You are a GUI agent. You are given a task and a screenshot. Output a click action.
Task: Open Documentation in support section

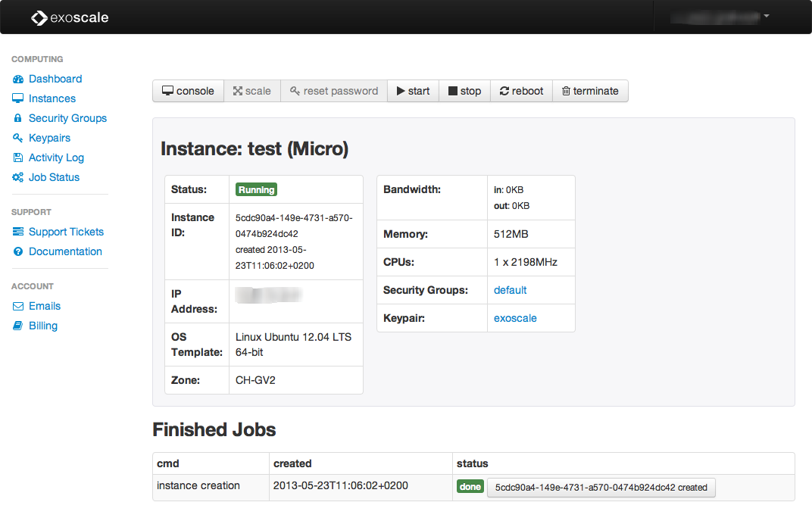tap(65, 251)
